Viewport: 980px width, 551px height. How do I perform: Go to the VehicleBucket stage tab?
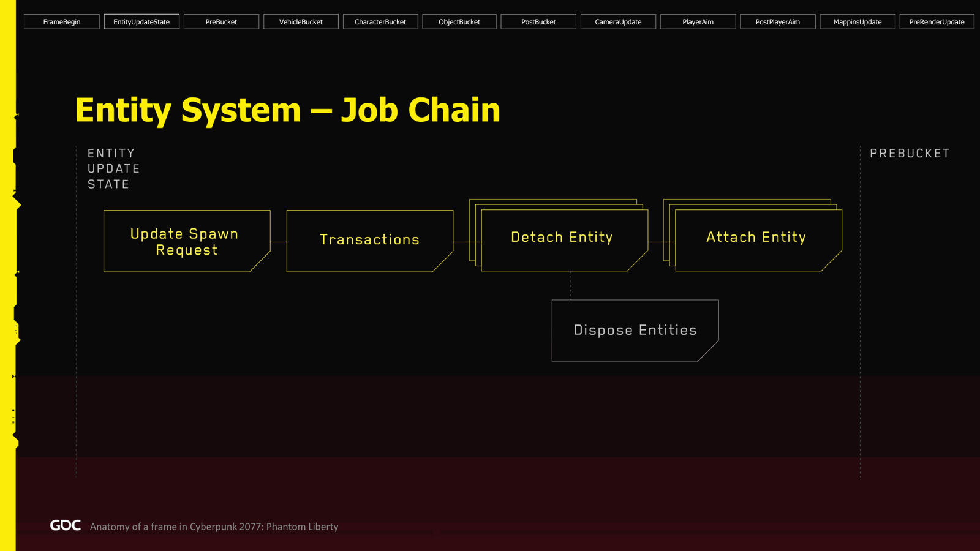301,22
